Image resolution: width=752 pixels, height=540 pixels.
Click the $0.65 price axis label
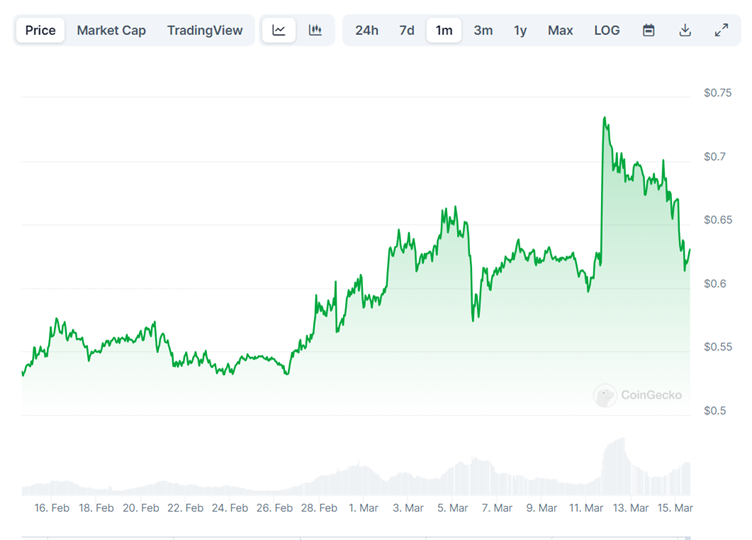(718, 220)
